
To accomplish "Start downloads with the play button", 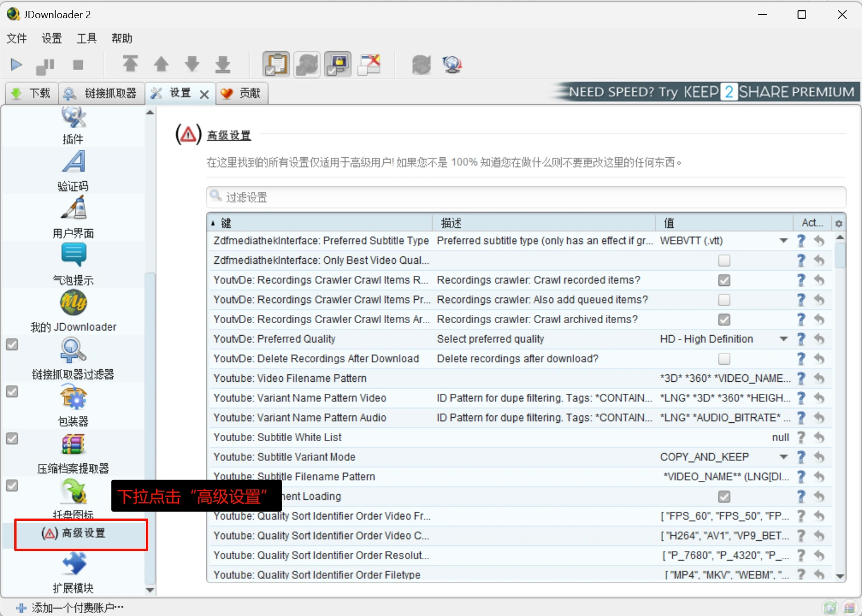I will [17, 64].
